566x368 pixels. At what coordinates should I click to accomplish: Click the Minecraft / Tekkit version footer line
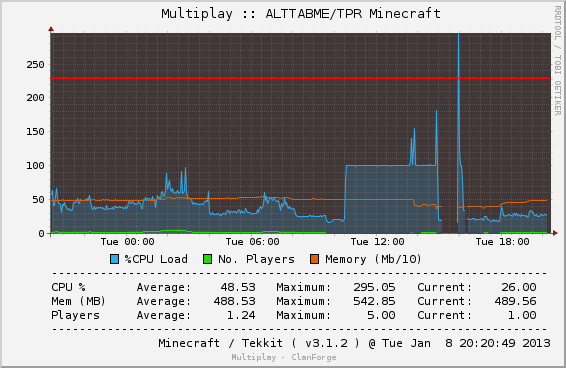pyautogui.click(x=354, y=343)
